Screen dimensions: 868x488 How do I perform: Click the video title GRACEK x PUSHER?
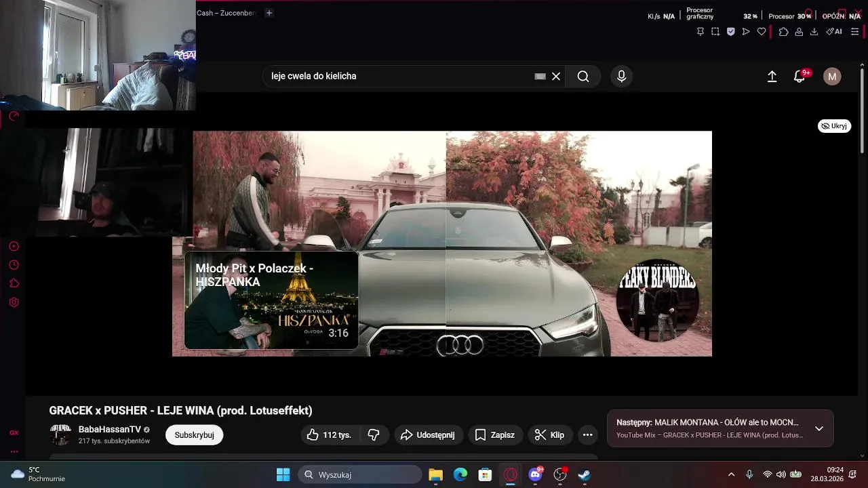point(180,411)
